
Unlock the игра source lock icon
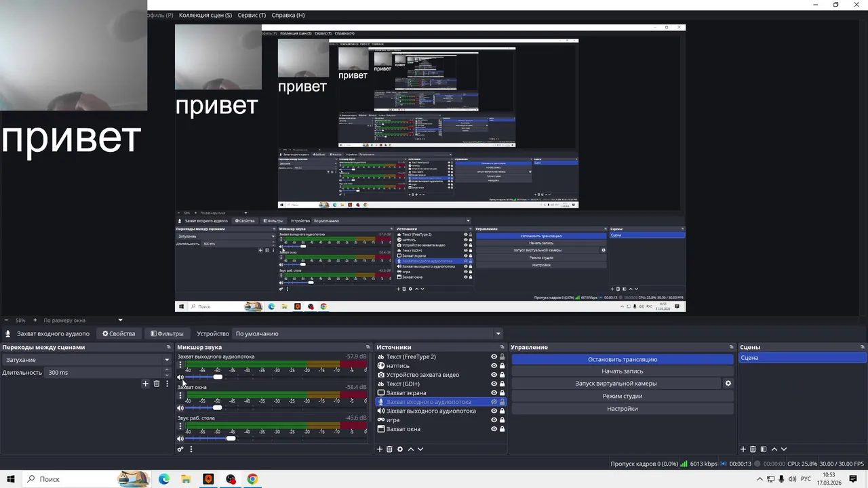pyautogui.click(x=502, y=420)
